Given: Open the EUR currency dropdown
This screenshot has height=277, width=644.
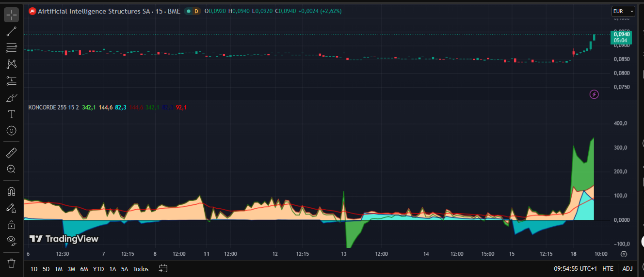Looking at the screenshot, I should (624, 11).
